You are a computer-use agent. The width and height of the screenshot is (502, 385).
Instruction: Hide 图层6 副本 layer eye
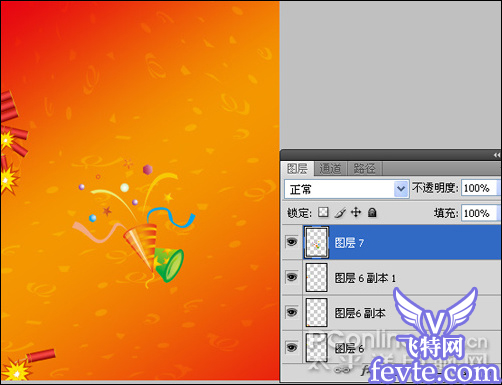[x=292, y=312]
